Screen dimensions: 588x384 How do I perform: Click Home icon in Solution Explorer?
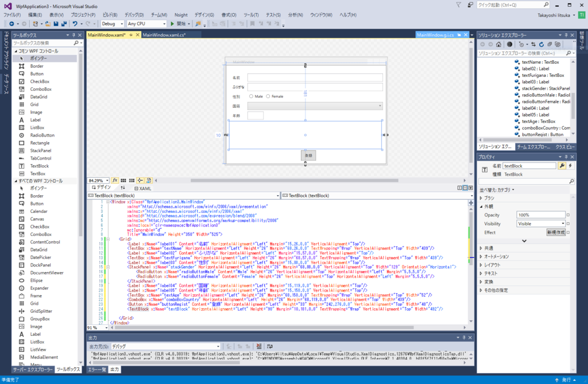tap(498, 44)
